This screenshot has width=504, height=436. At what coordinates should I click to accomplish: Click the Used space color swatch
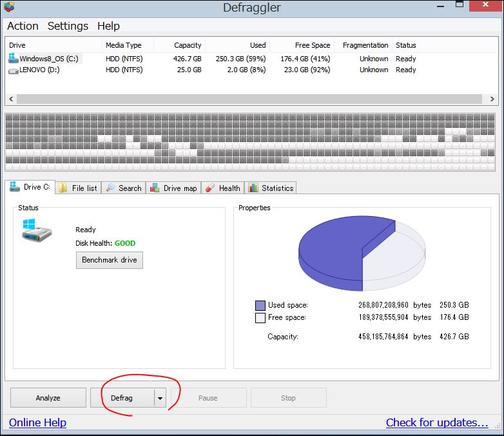click(x=260, y=305)
